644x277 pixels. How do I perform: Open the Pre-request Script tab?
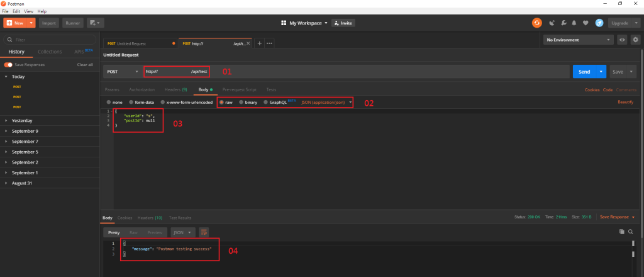(240, 89)
